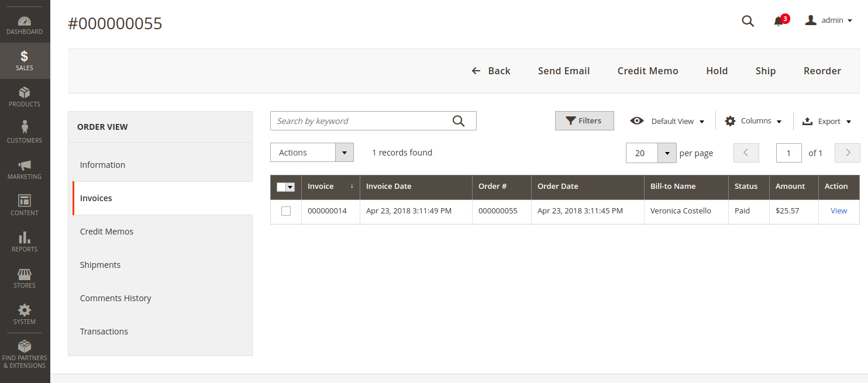Expand the Actions dropdown
Screen dimensions: 868x383
coord(312,153)
